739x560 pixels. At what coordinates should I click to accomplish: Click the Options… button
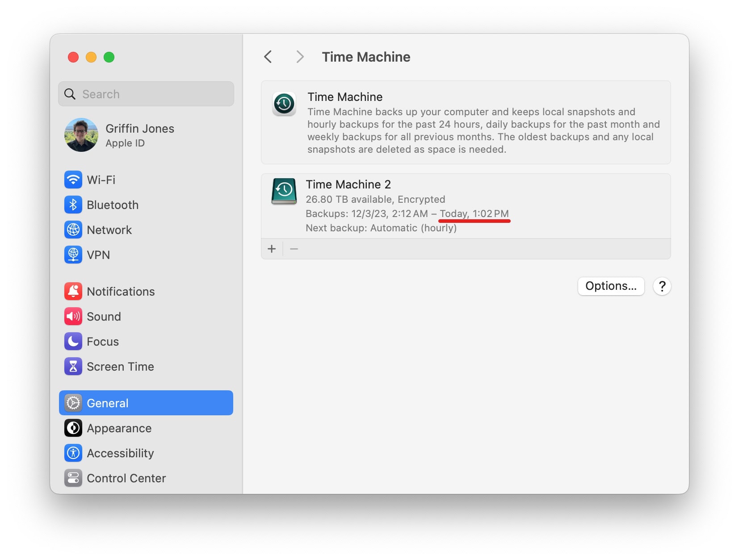[x=610, y=286]
